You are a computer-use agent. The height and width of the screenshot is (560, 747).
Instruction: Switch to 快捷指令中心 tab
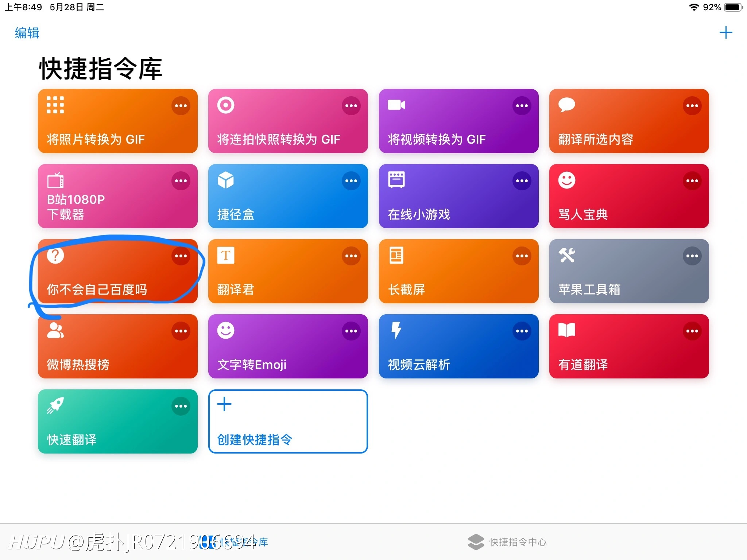pyautogui.click(x=507, y=542)
